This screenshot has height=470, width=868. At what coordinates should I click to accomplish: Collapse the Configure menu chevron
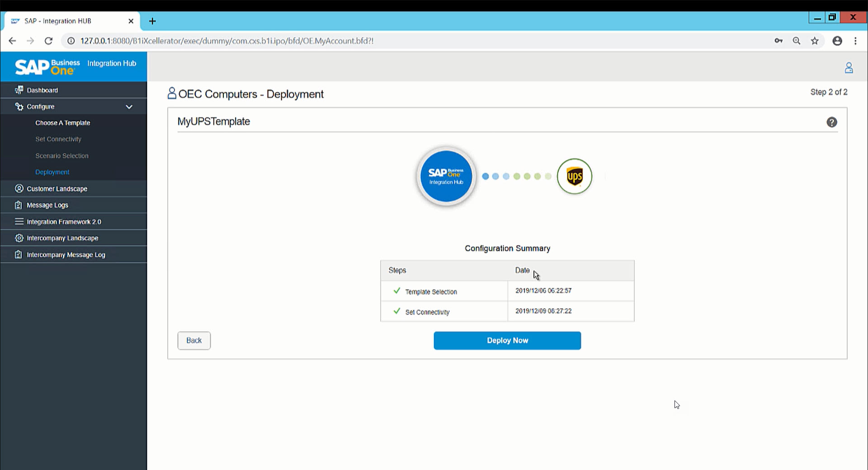click(129, 107)
